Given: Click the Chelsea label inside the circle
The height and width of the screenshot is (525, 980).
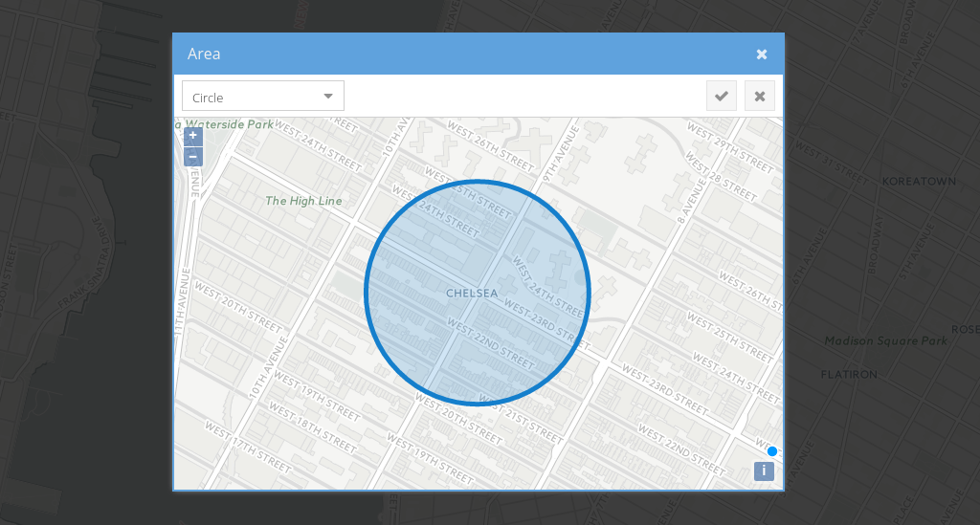Looking at the screenshot, I should tap(472, 293).
